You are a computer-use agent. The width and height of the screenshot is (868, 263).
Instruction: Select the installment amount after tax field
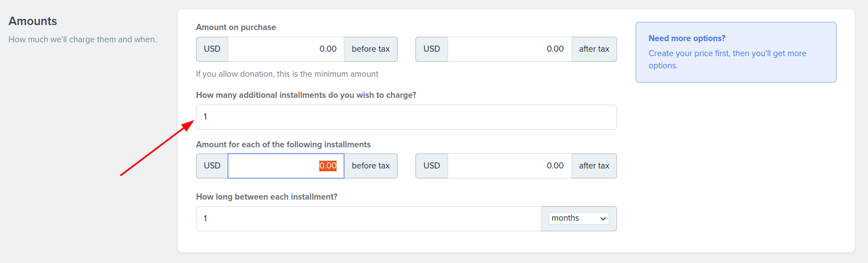[510, 166]
